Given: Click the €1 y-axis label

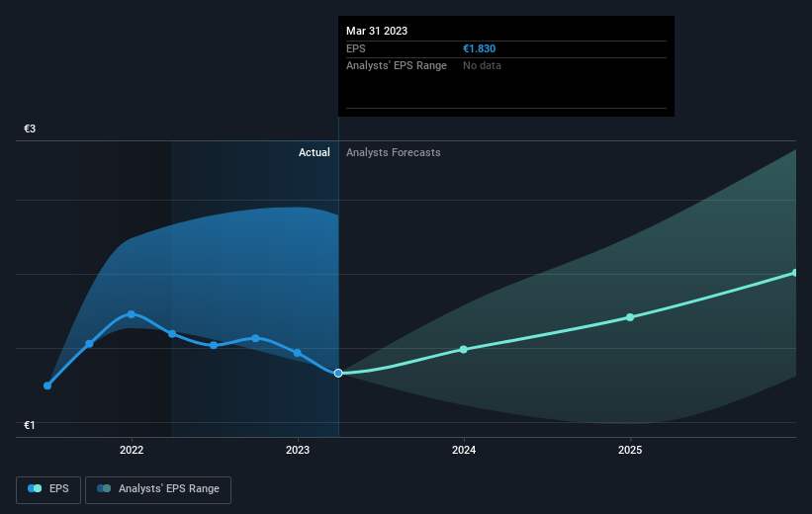Looking at the screenshot, I should [x=30, y=425].
